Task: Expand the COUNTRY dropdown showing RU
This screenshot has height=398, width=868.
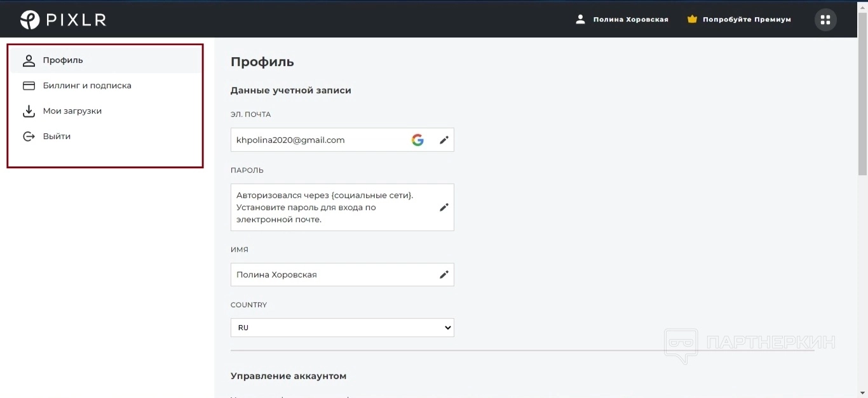Action: pos(342,328)
